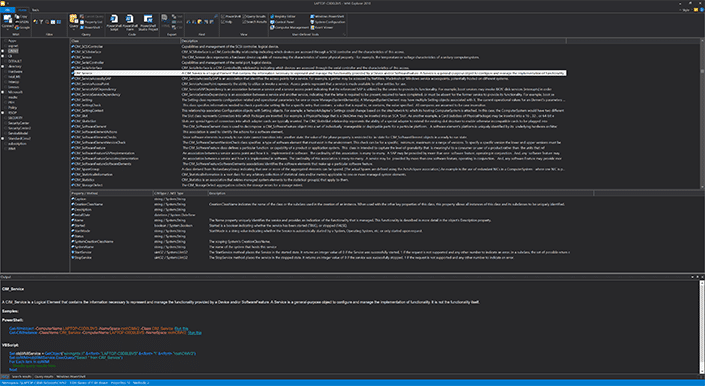Sort by the CIMType / .NET Type header
Viewport: 705px width, 386px height.
[x=180, y=193]
